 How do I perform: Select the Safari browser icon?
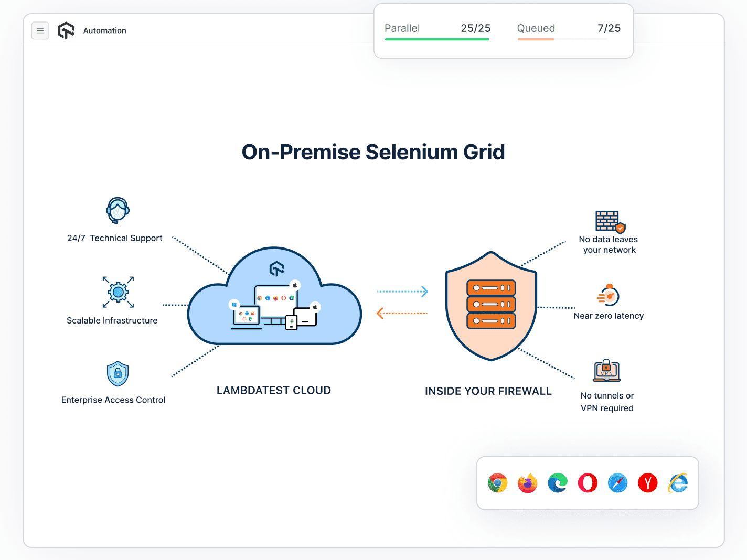click(x=618, y=483)
